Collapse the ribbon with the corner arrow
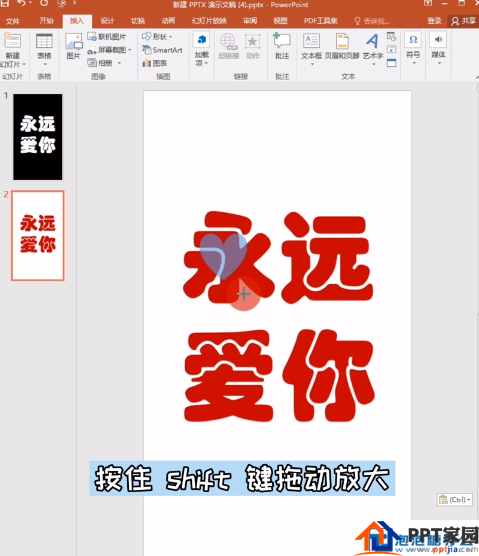 click(477, 77)
